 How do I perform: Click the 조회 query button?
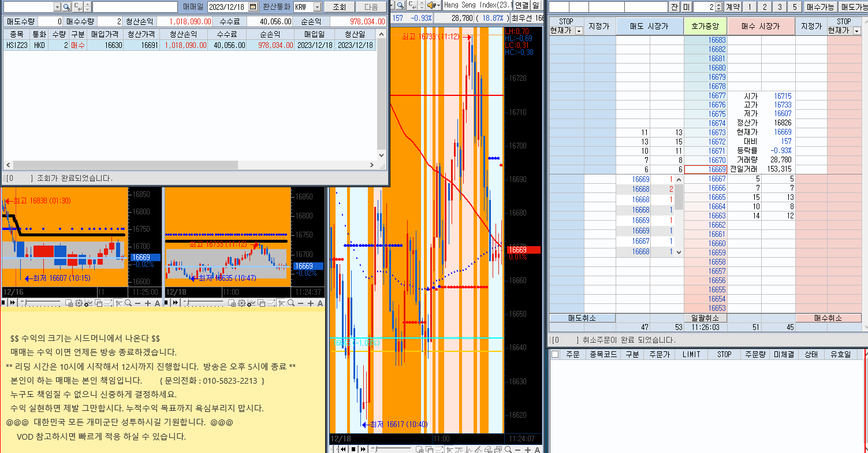[x=339, y=7]
